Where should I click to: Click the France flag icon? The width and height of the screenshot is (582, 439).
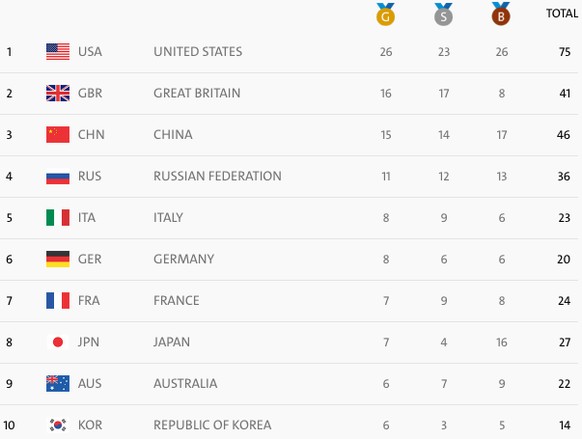click(58, 301)
